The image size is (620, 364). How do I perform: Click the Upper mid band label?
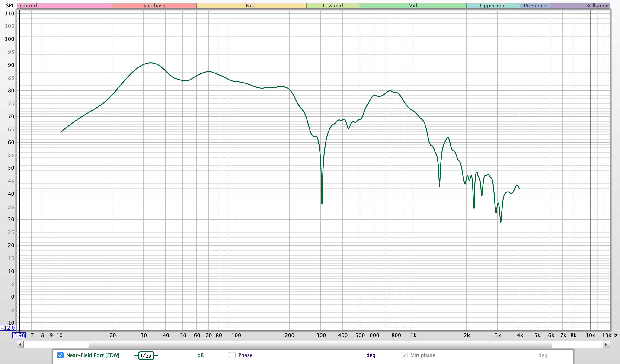coord(493,6)
